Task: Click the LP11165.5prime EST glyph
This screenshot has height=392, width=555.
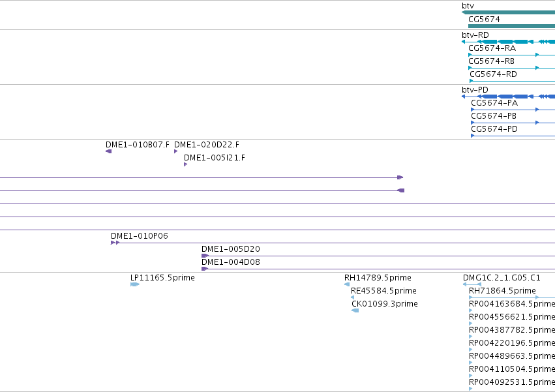Action: tap(135, 284)
